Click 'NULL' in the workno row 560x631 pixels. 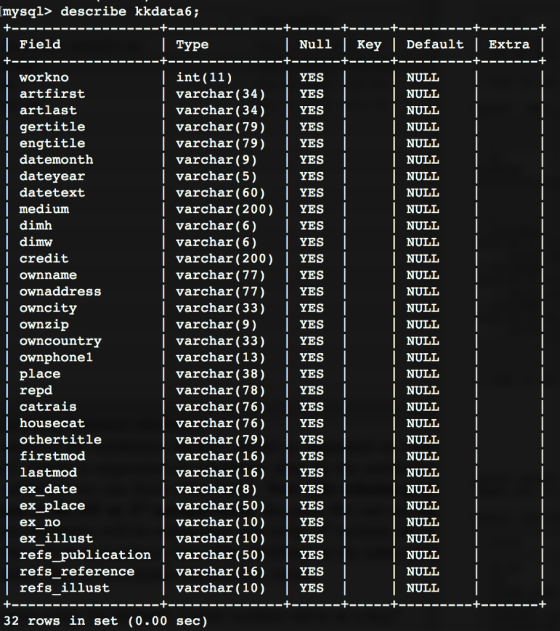point(422,77)
